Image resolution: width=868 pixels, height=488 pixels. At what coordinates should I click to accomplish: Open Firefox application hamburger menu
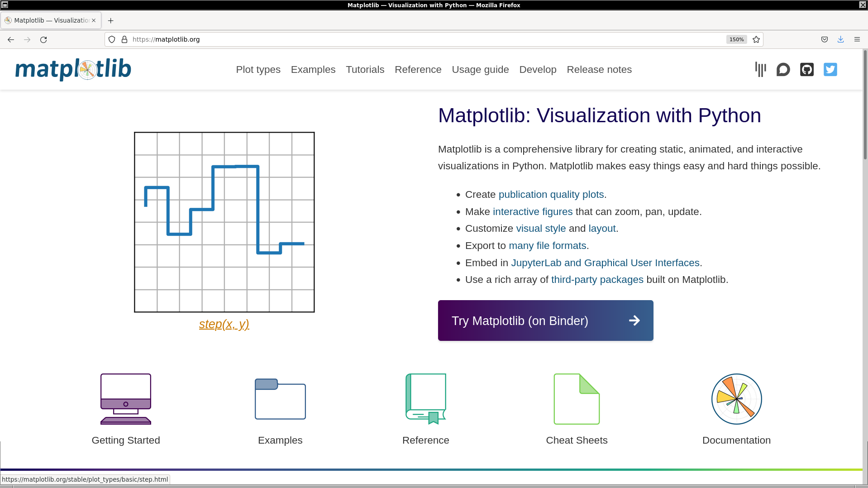857,39
